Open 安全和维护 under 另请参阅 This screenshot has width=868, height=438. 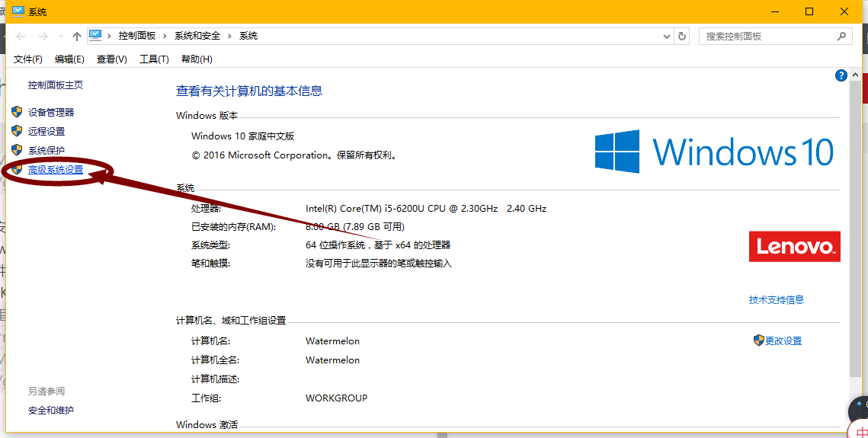coord(51,411)
